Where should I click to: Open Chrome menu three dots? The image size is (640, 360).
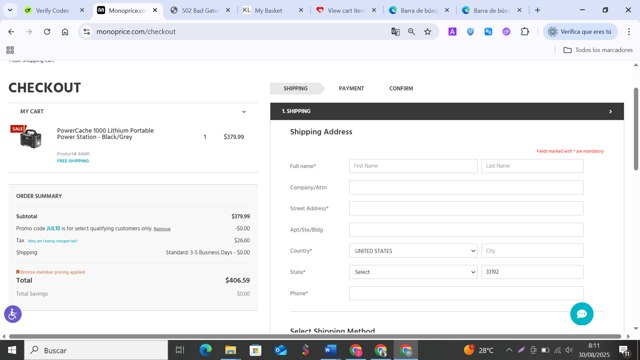click(629, 31)
